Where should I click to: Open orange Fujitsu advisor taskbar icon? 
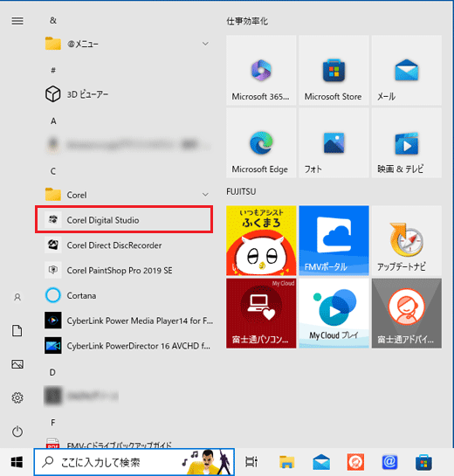pyautogui.click(x=355, y=462)
